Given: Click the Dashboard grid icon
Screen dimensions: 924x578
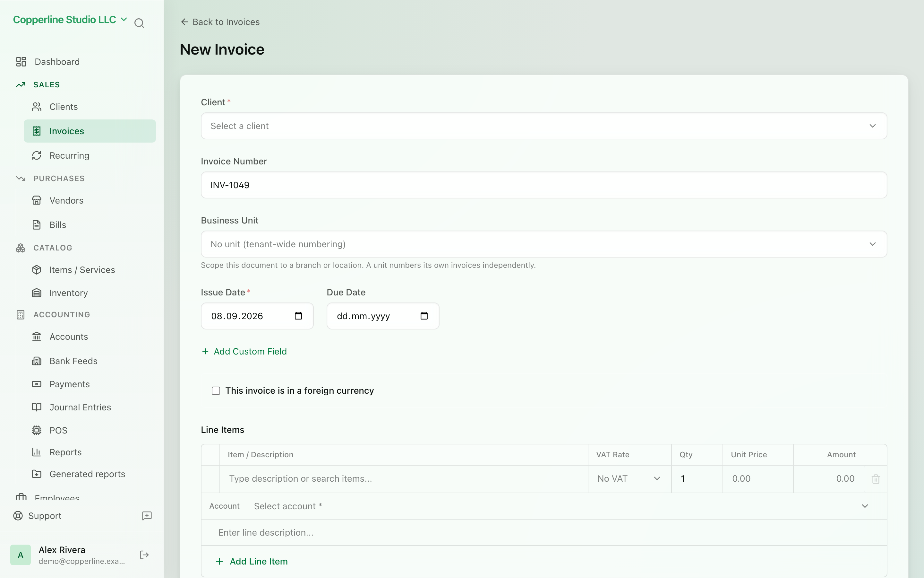Looking at the screenshot, I should [x=21, y=62].
